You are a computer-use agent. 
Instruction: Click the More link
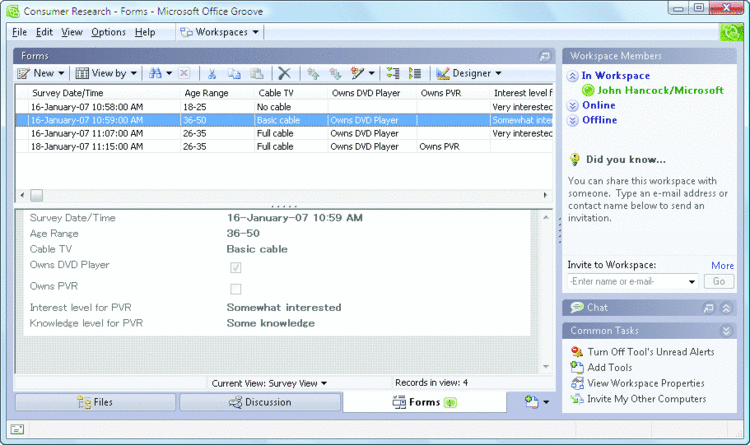(x=722, y=266)
